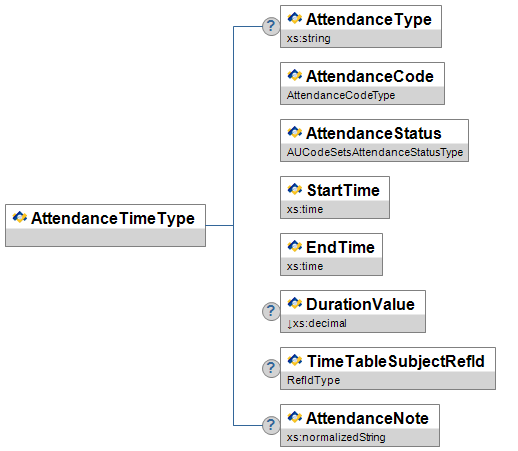Click the element icon beside StartTime
518x451 pixels.
[x=295, y=189]
